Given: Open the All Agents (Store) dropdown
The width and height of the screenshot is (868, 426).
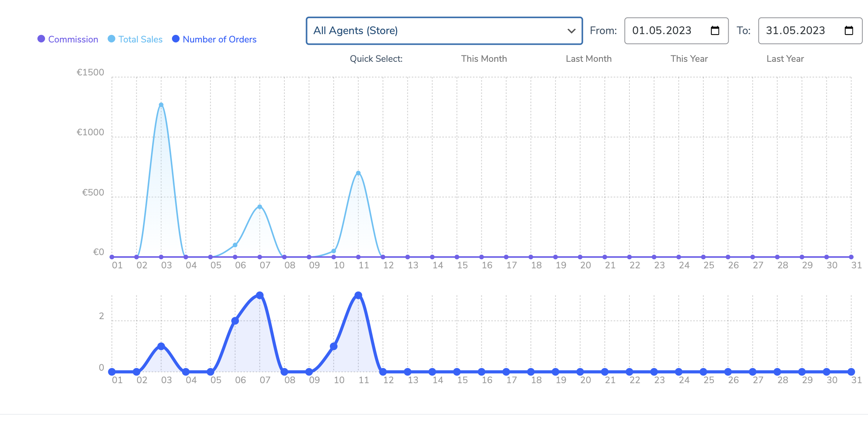Looking at the screenshot, I should 444,31.
